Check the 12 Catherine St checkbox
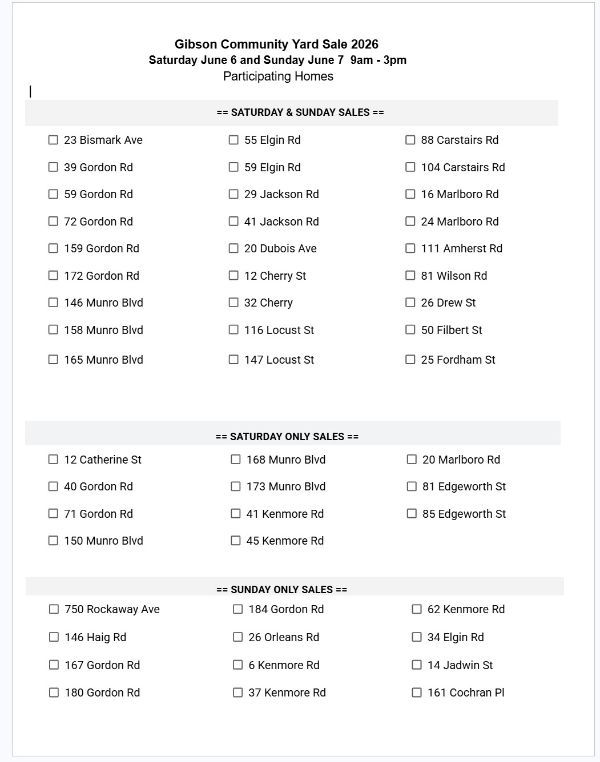Viewport: 600px width, 762px height. point(53,459)
